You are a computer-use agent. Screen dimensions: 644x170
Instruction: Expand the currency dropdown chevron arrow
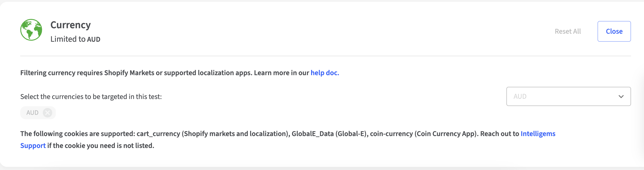tap(621, 96)
